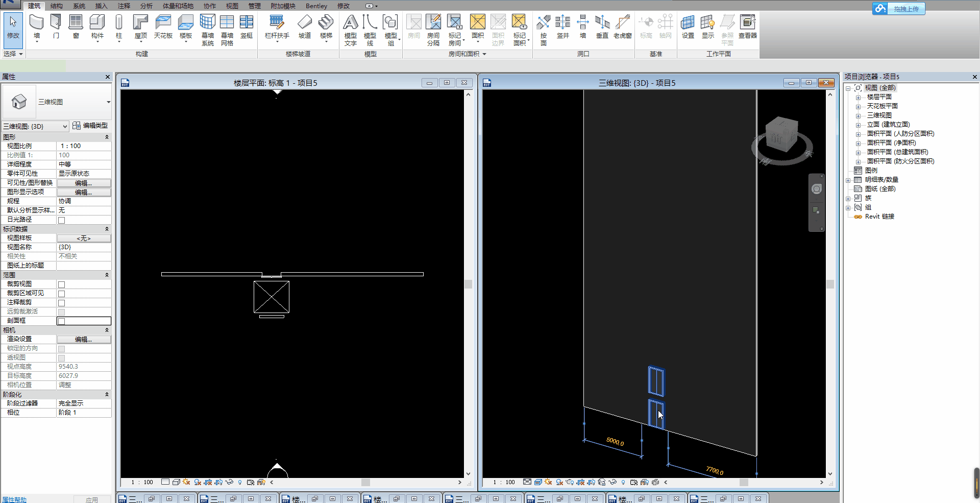Viewport: 980px width, 503px height.
Task: Select the 模型文字 (Model text) tool
Action: (x=351, y=30)
